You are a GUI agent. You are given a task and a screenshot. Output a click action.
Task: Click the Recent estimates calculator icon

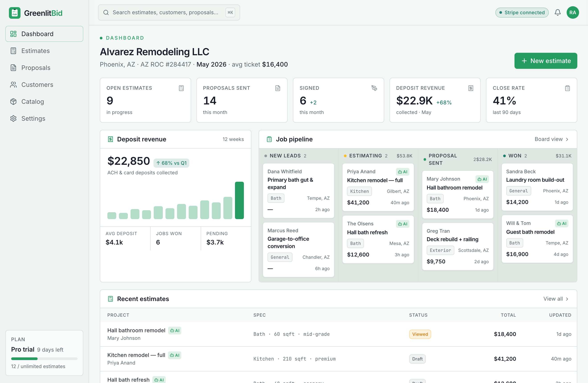point(110,299)
